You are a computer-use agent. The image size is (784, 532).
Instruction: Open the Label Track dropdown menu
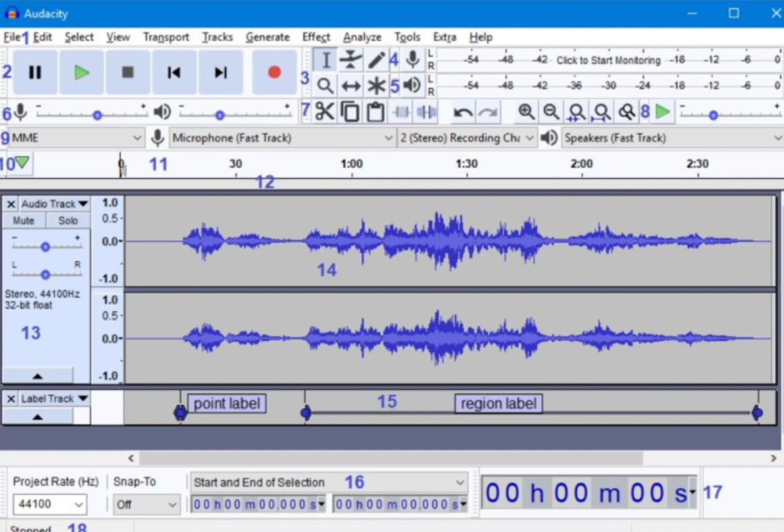[x=55, y=399]
